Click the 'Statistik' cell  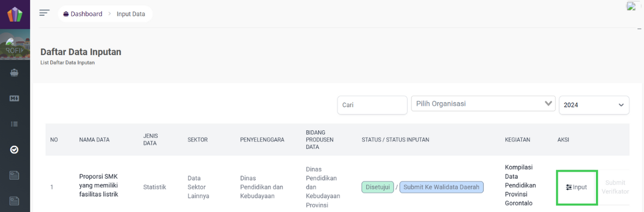click(x=154, y=187)
